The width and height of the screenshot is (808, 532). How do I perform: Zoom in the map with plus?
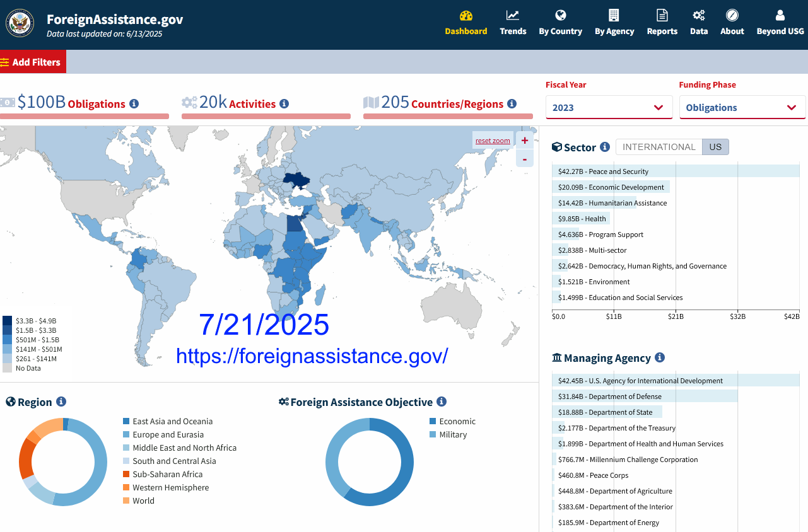pyautogui.click(x=525, y=141)
